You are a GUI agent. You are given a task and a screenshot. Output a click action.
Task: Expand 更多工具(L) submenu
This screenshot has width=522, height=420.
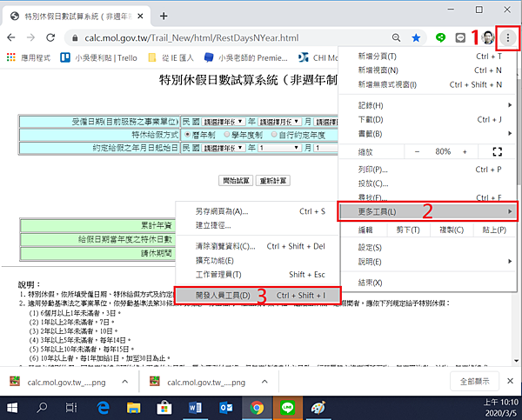tap(427, 211)
